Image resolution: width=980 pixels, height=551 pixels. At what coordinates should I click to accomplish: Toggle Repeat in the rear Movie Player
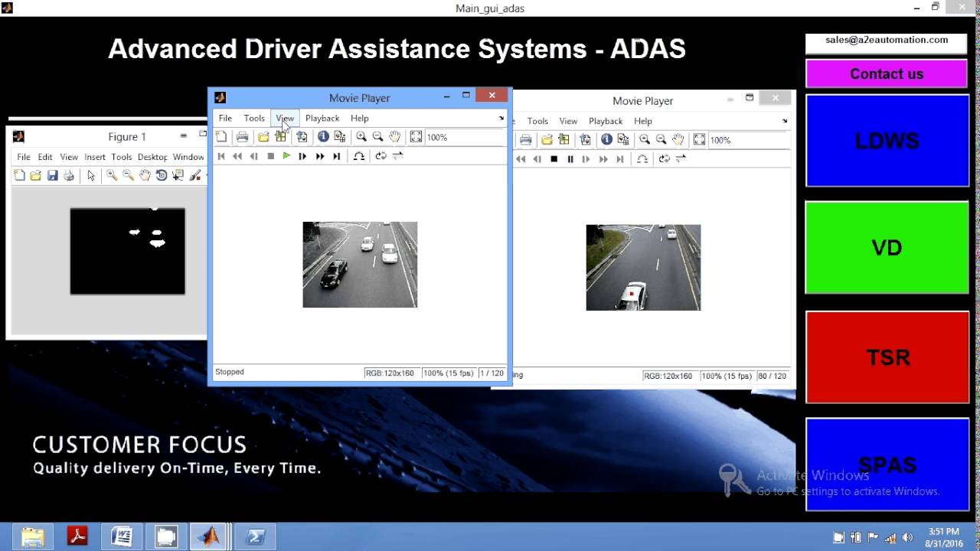pos(664,159)
